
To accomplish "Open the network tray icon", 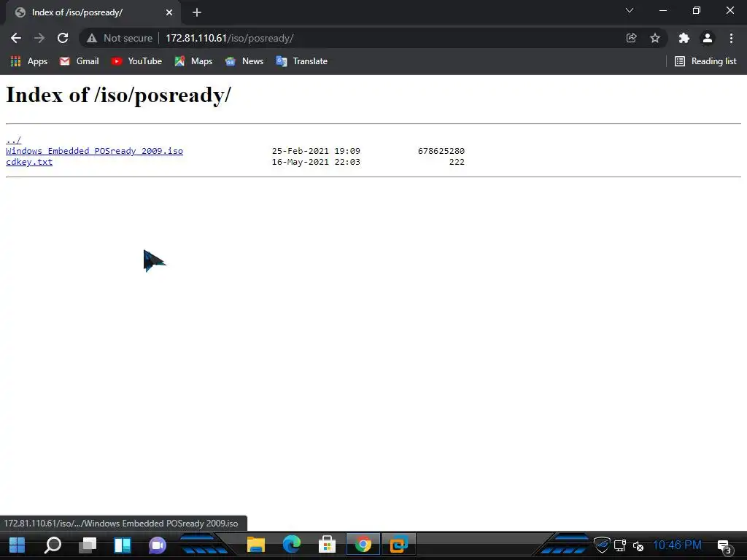I will click(620, 545).
